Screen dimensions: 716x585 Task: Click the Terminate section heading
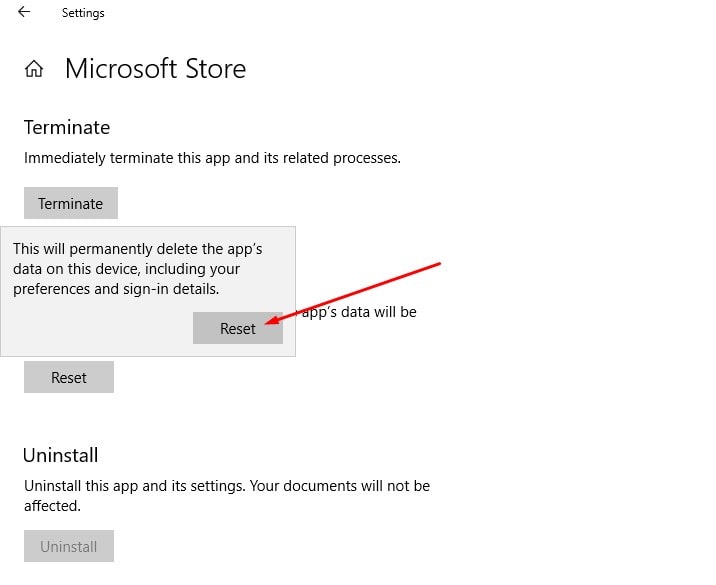(x=66, y=127)
